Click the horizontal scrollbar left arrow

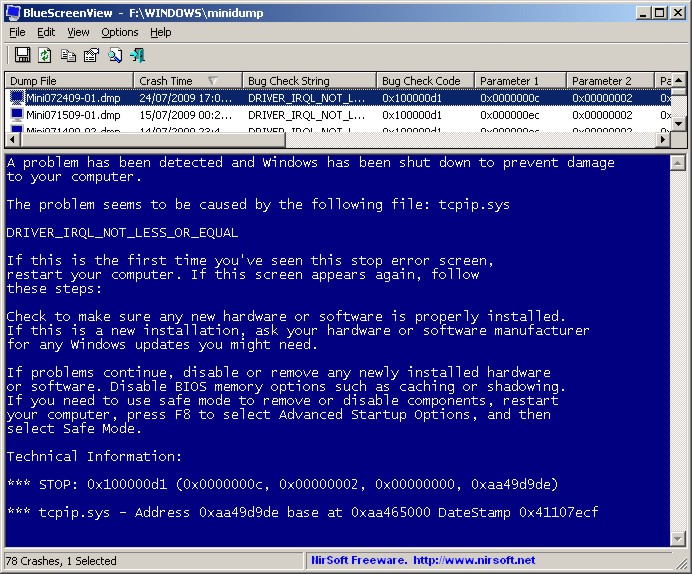tap(12, 139)
